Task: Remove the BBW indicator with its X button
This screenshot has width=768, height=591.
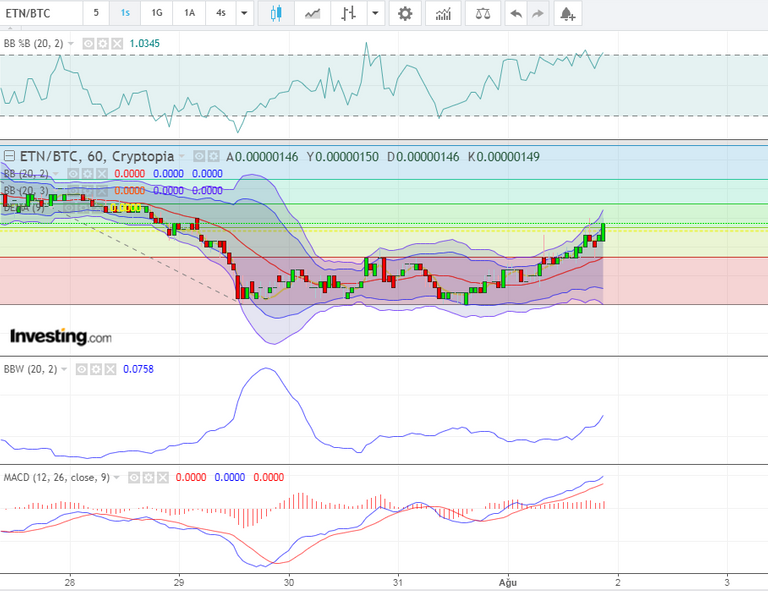Action: (111, 369)
